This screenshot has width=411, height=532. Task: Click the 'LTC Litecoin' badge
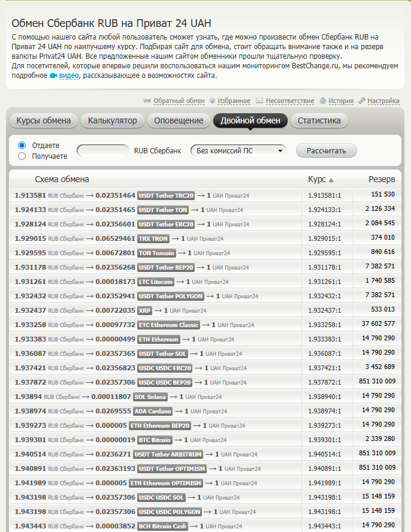tap(156, 282)
